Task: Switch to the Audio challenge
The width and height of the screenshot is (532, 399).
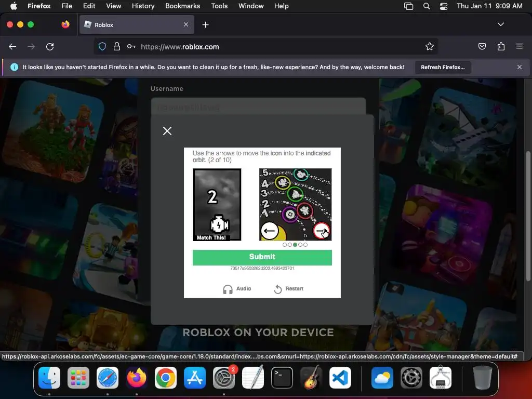Action: pos(237,289)
